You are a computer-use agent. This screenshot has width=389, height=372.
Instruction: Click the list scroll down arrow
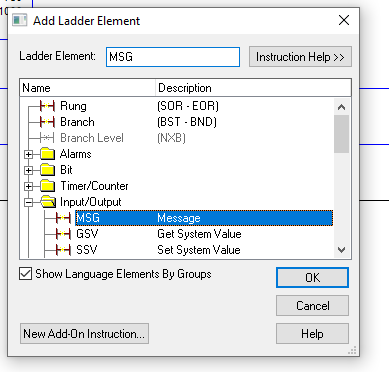click(x=341, y=249)
